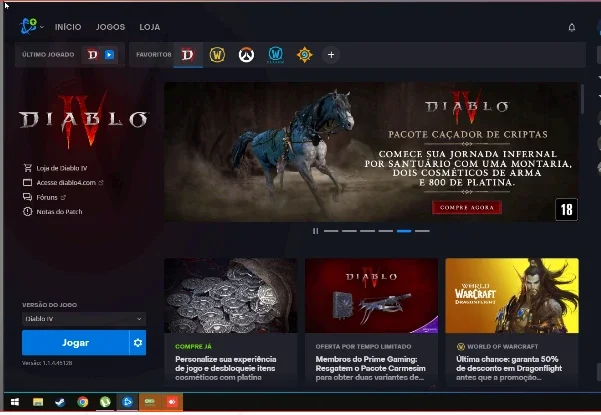Open the LOJA tab
The width and height of the screenshot is (601, 415).
coord(149,27)
